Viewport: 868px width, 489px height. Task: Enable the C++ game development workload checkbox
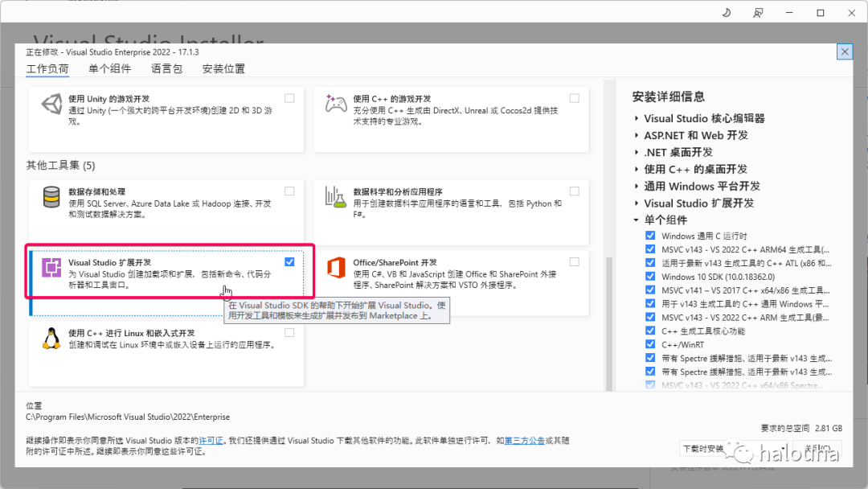575,98
